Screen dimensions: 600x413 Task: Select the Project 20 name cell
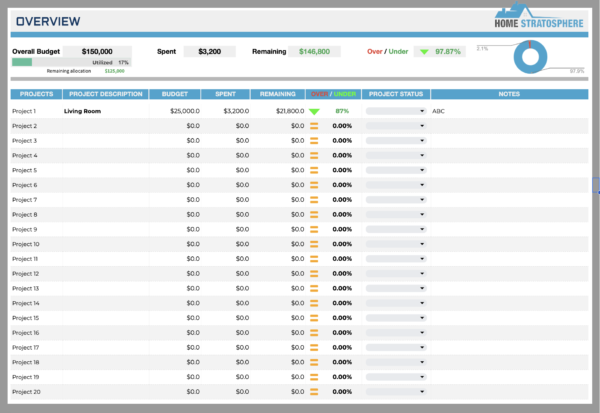point(36,392)
